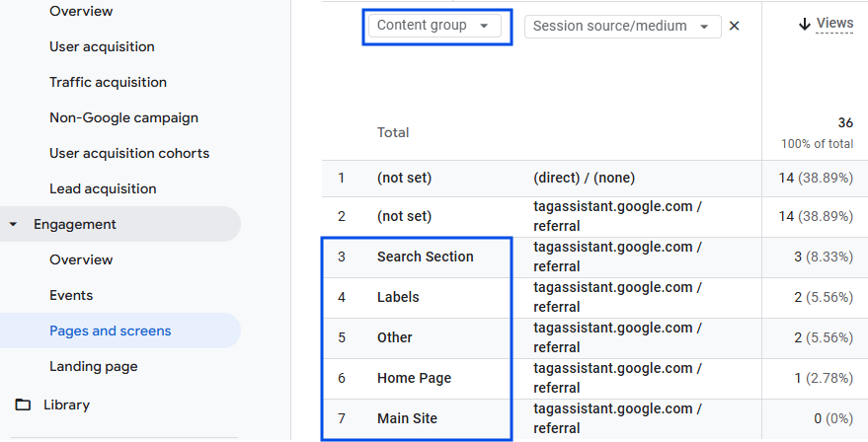Viewport: 868px width, 442px height.
Task: Remove the Session source/medium secondary dimension
Action: pos(734,27)
